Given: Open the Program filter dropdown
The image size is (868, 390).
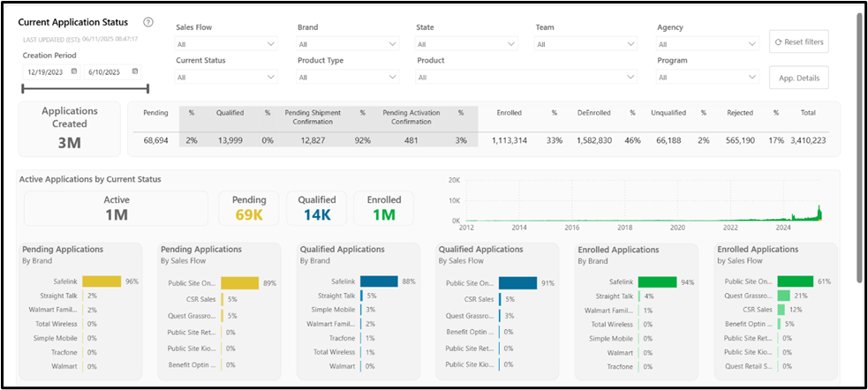Looking at the screenshot, I should (x=707, y=77).
